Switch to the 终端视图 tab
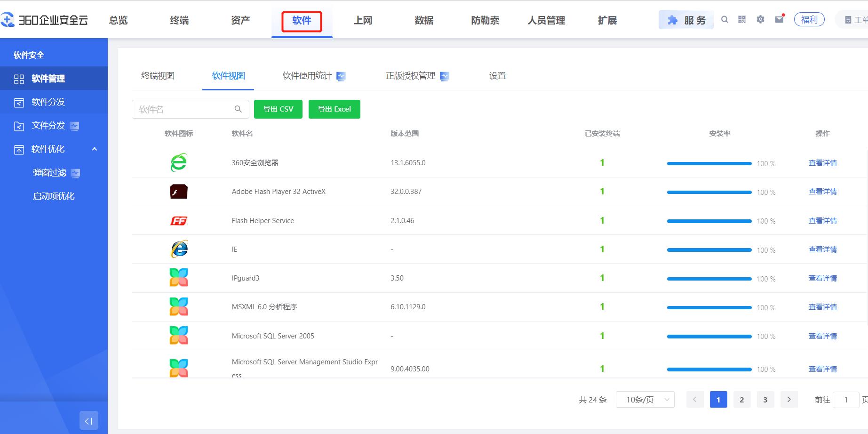The width and height of the screenshot is (868, 434). point(158,76)
